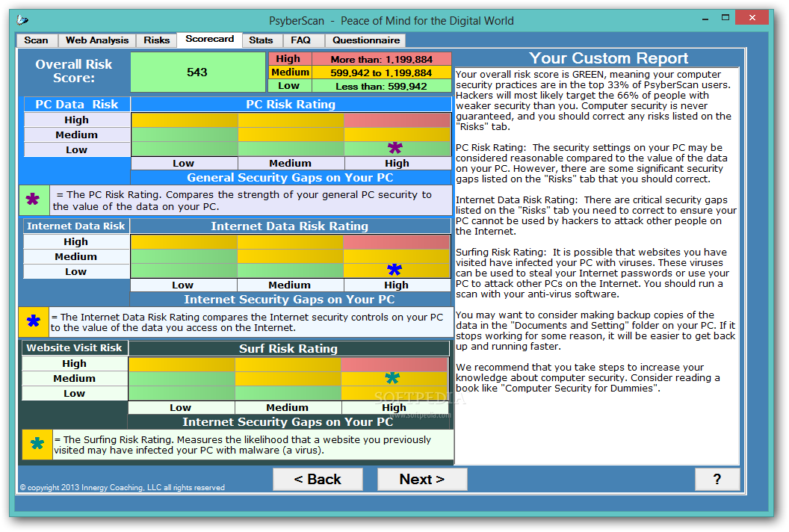Click the Medium row label under Internet Data Risk
The width and height of the screenshot is (789, 532).
pyautogui.click(x=76, y=257)
